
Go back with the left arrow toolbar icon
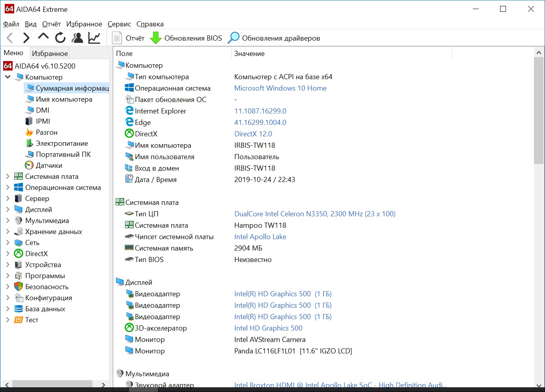(10, 38)
